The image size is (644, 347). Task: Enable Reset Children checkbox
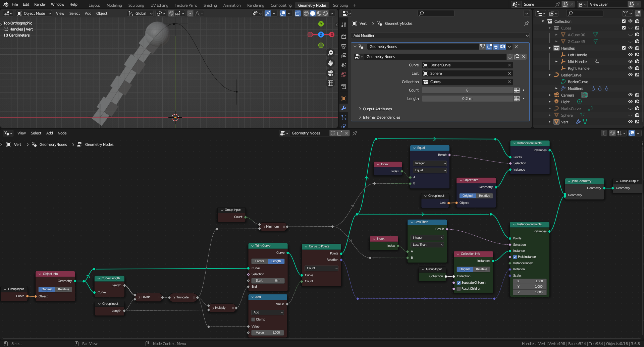(x=459, y=289)
